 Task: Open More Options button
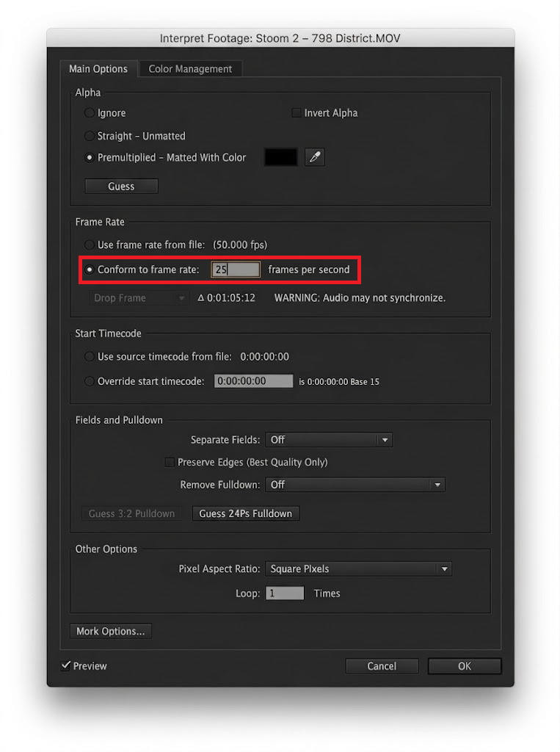coord(111,631)
